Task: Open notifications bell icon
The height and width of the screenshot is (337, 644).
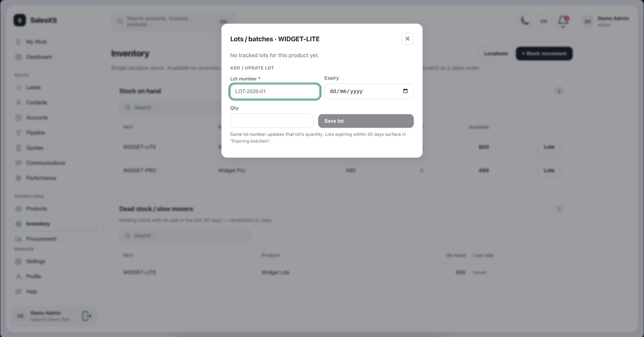Action: [x=563, y=21]
